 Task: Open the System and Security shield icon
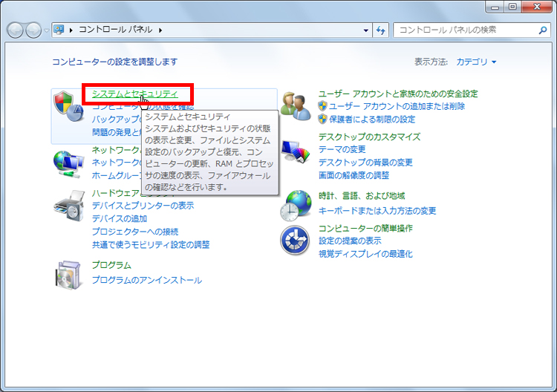pos(68,106)
